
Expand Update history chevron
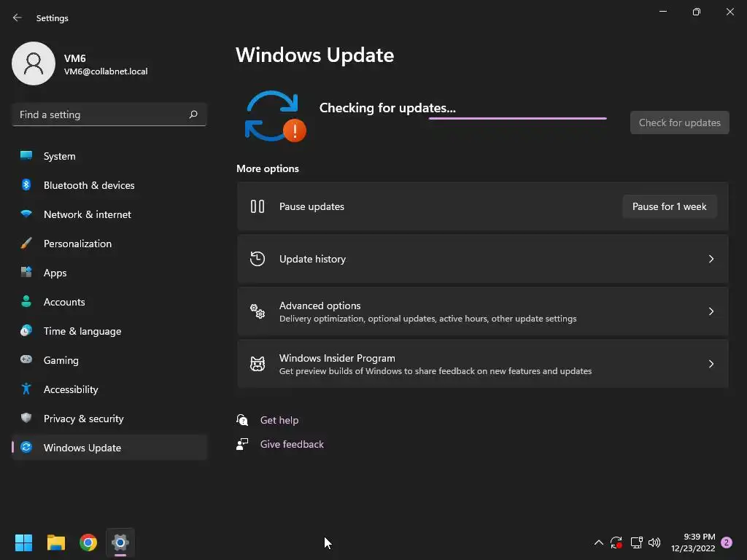(711, 259)
